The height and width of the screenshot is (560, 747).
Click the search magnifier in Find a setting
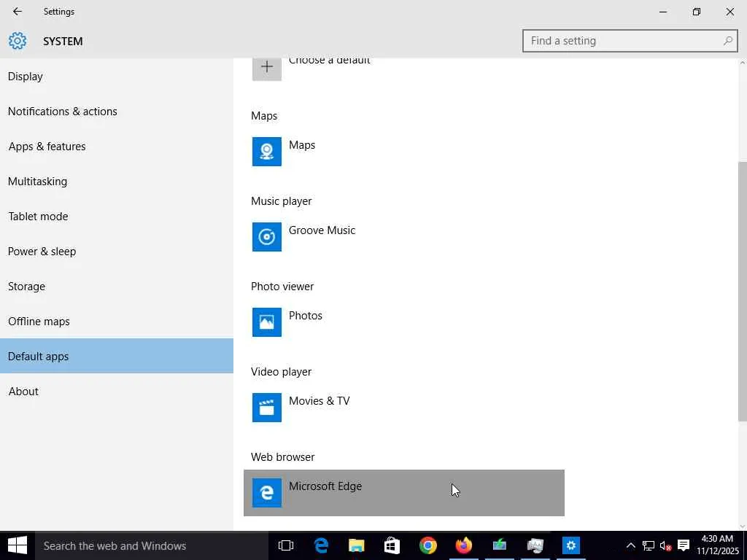[x=727, y=41]
